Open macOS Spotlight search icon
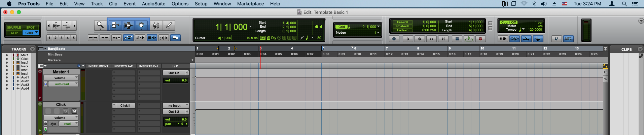 tap(624, 4)
